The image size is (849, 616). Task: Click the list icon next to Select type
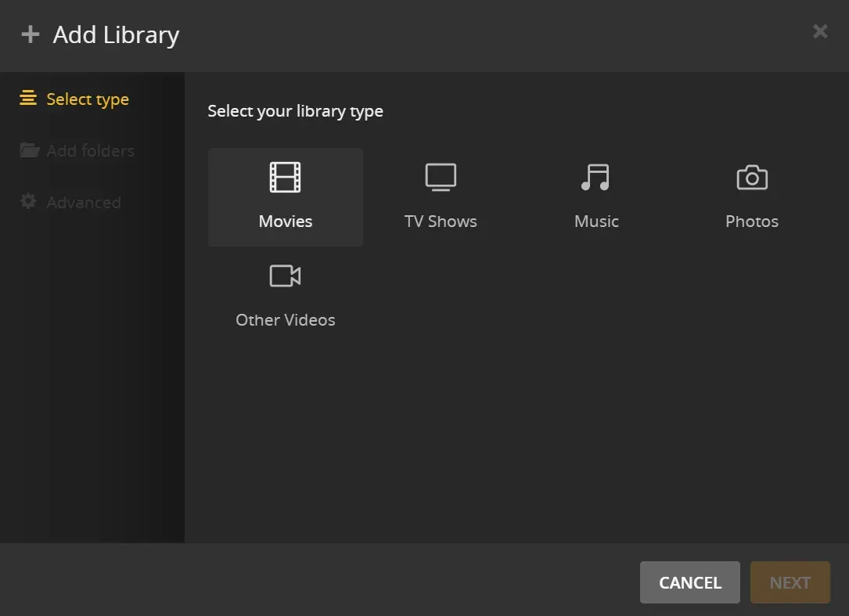29,99
